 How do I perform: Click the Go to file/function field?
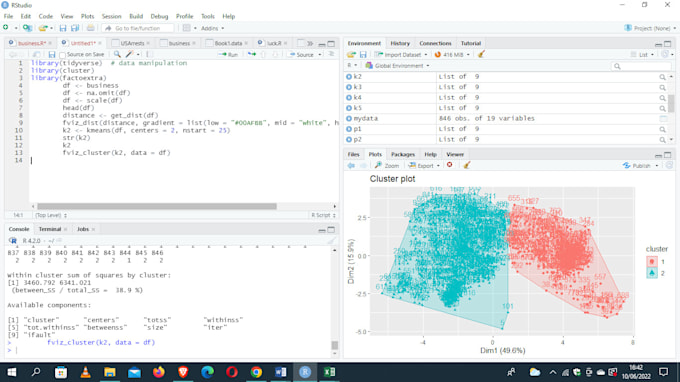(x=137, y=28)
